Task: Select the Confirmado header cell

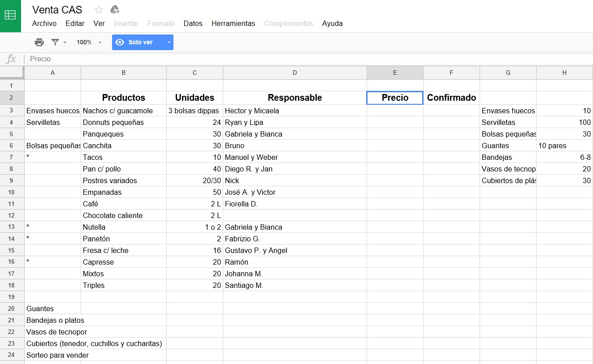Action: pyautogui.click(x=451, y=98)
